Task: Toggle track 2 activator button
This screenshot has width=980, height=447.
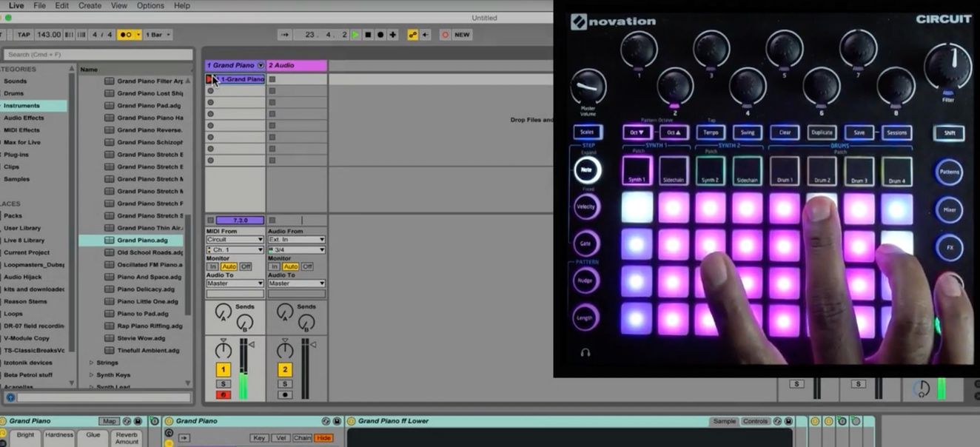Action: pos(285,369)
